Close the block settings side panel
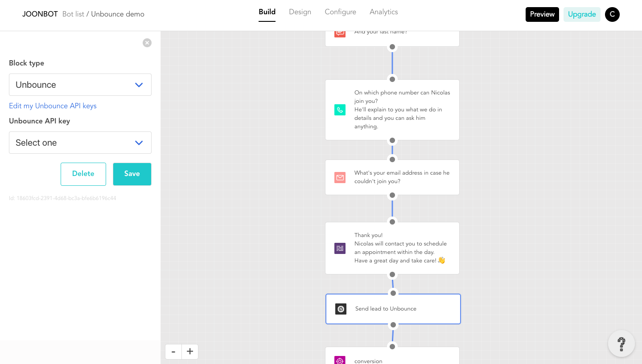 click(147, 43)
